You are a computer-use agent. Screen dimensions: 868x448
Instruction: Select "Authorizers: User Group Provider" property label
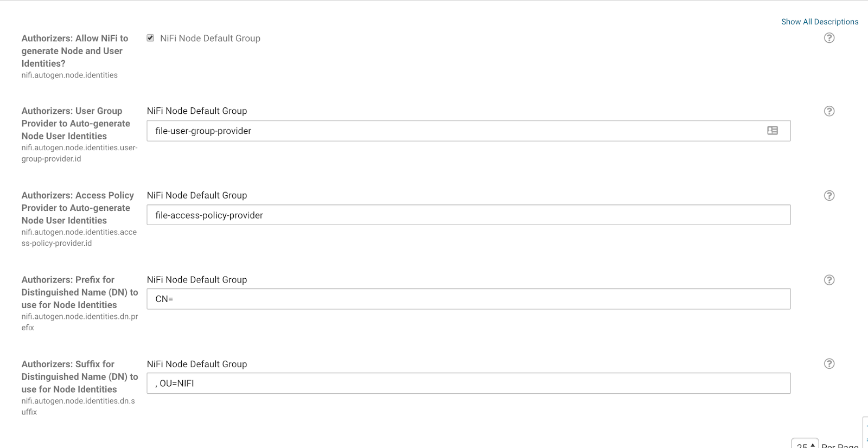76,124
